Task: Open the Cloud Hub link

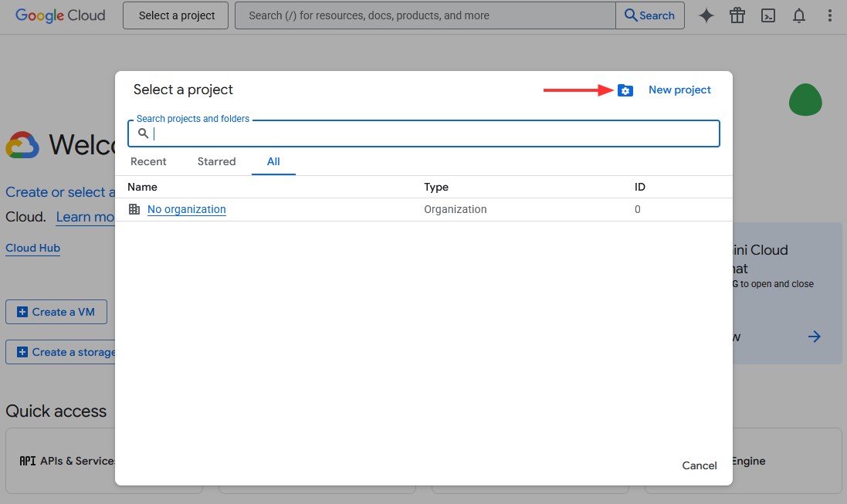Action: click(32, 248)
